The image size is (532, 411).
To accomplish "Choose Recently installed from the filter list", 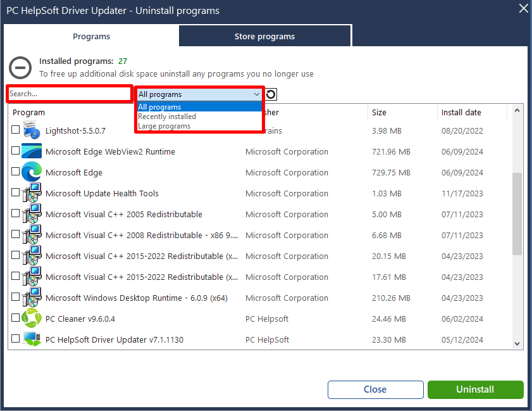I will pyautogui.click(x=167, y=117).
